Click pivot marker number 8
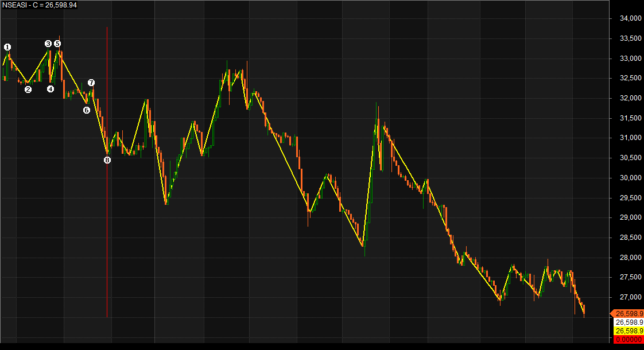644x350 pixels. [107, 160]
